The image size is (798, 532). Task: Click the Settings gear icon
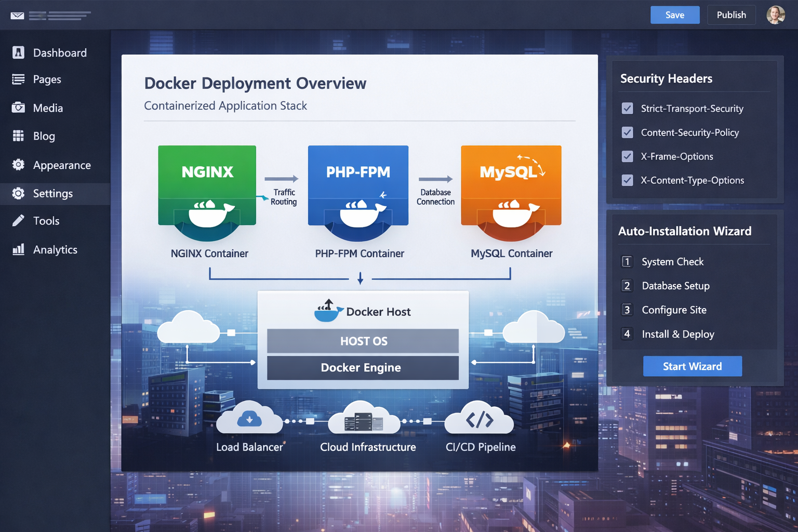pyautogui.click(x=18, y=193)
